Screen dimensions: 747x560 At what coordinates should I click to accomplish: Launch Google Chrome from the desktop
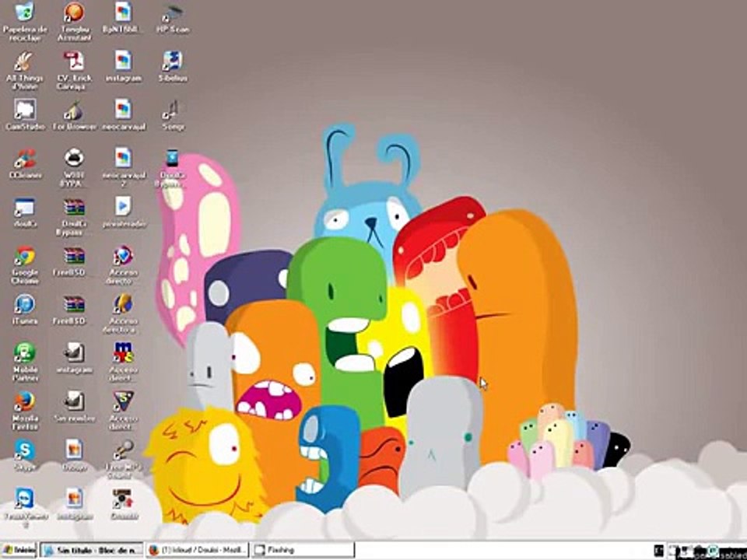(25, 265)
